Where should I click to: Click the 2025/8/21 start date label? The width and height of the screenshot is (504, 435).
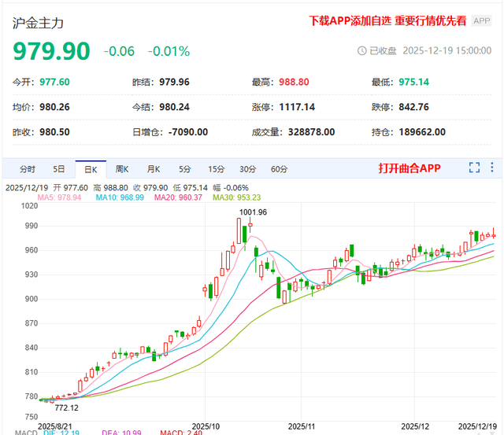pos(55,426)
